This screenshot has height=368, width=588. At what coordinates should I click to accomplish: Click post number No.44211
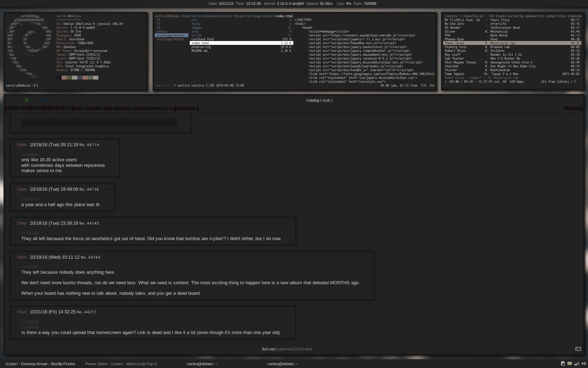point(86,312)
